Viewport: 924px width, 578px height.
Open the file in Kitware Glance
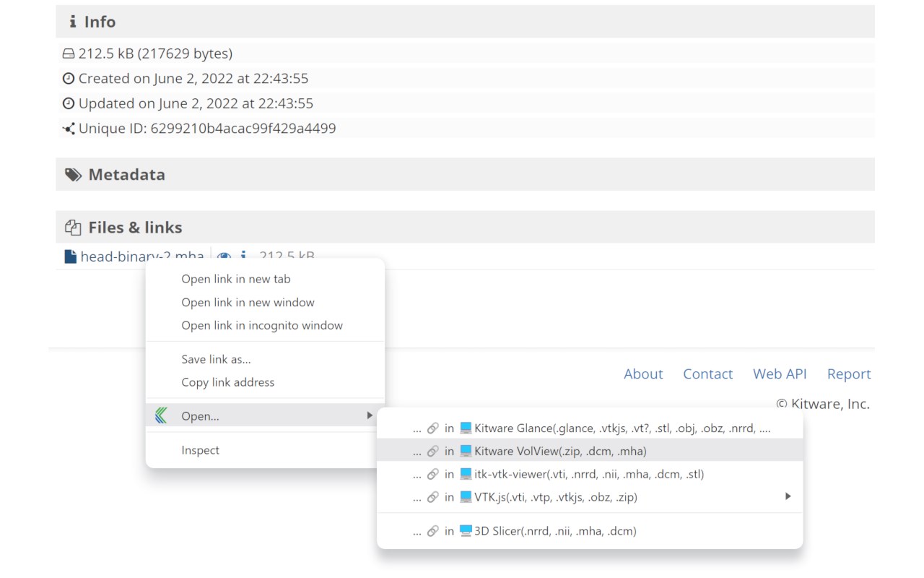(590, 428)
